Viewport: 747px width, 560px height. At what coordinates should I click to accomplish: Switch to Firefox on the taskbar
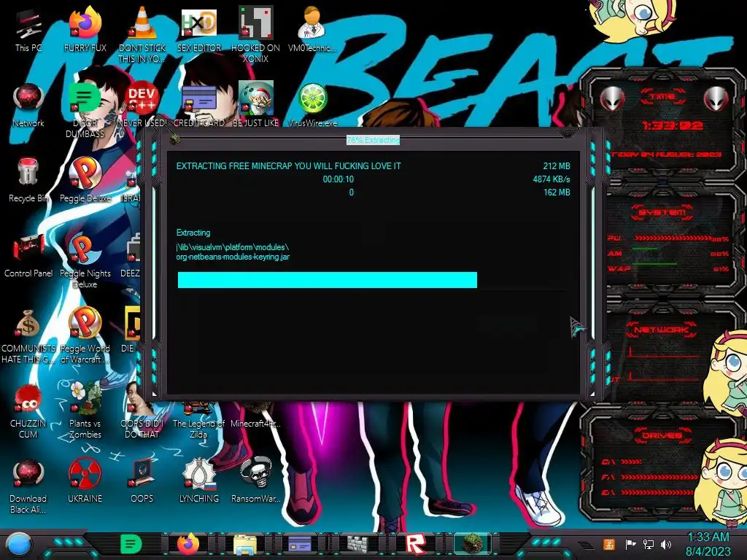pos(187,544)
